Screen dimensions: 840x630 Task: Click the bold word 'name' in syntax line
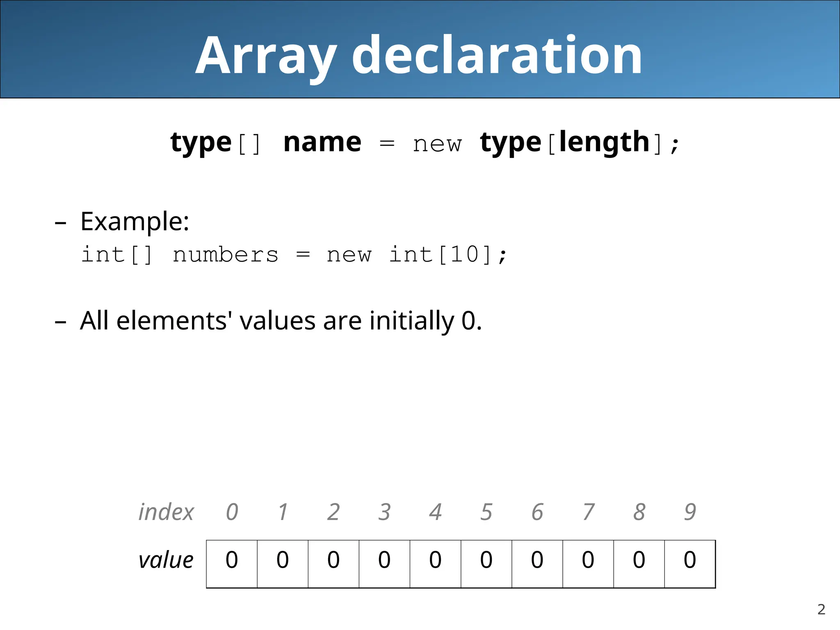pos(322,142)
